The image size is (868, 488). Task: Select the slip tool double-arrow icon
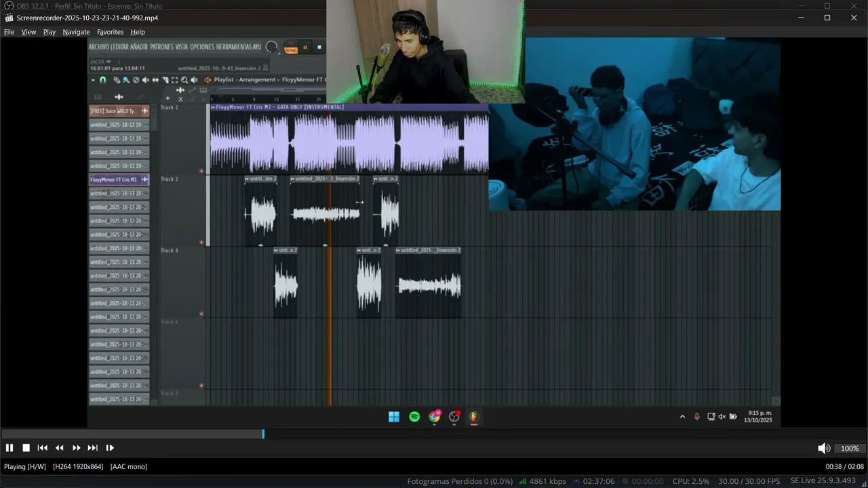tap(155, 80)
